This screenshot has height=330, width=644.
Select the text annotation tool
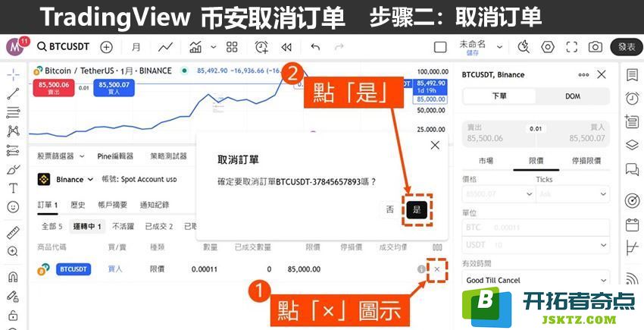click(x=13, y=188)
